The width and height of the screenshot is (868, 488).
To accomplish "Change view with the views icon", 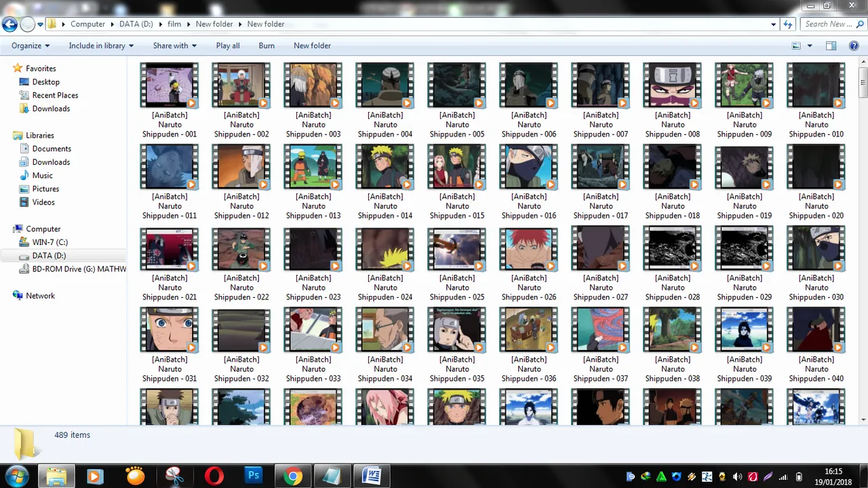I will pos(797,45).
